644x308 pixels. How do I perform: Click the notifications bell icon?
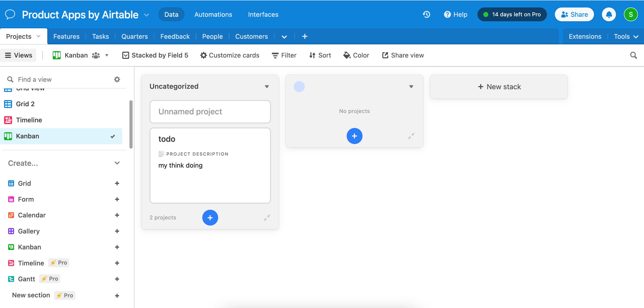pyautogui.click(x=609, y=14)
